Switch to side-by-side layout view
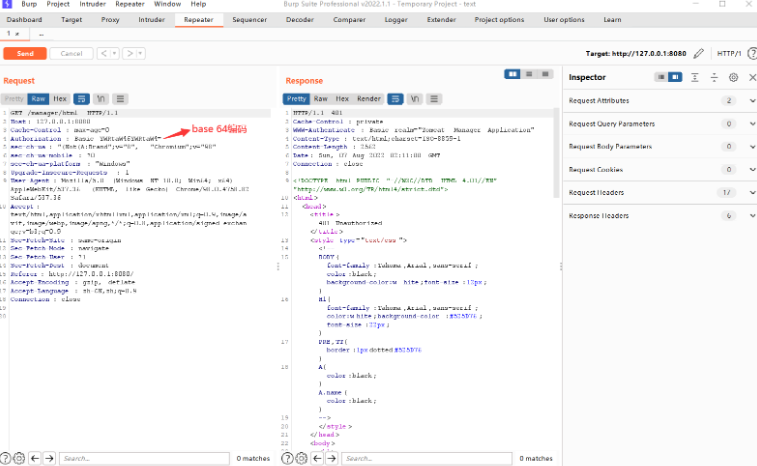The image size is (757, 466). click(513, 74)
